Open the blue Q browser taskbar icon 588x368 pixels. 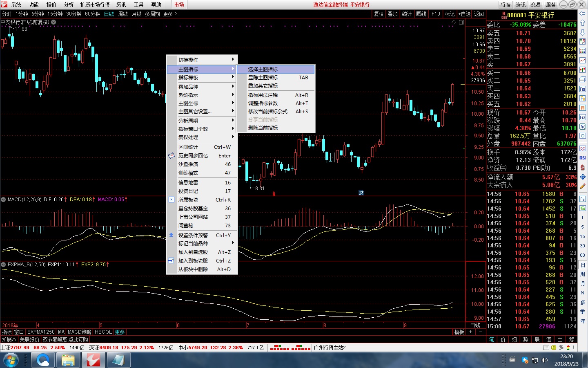pyautogui.click(x=42, y=360)
